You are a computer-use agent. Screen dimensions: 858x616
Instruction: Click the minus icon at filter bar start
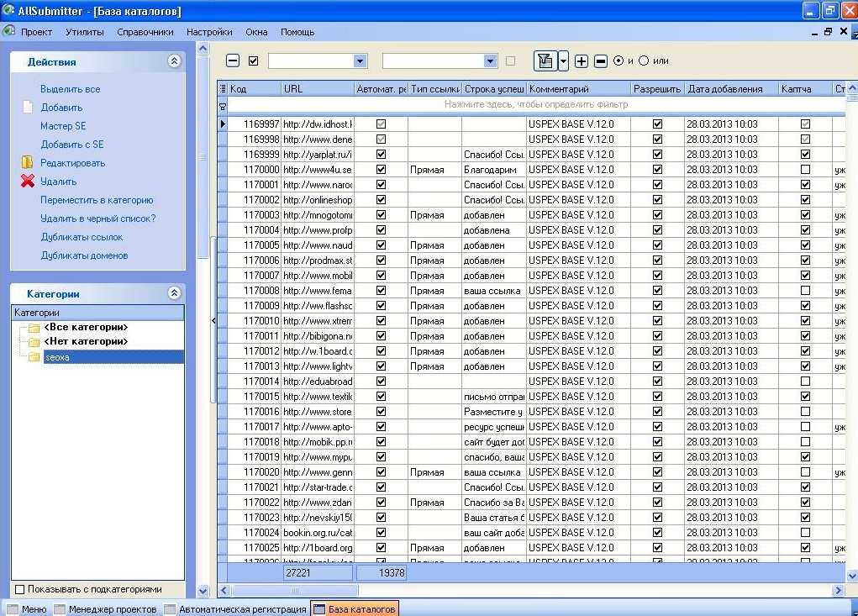point(234,61)
